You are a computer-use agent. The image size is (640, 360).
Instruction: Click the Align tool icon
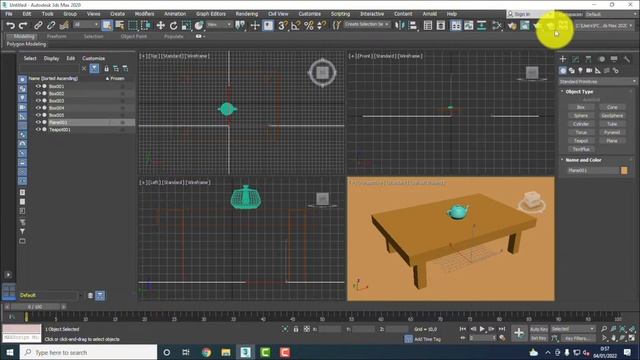coord(413,25)
